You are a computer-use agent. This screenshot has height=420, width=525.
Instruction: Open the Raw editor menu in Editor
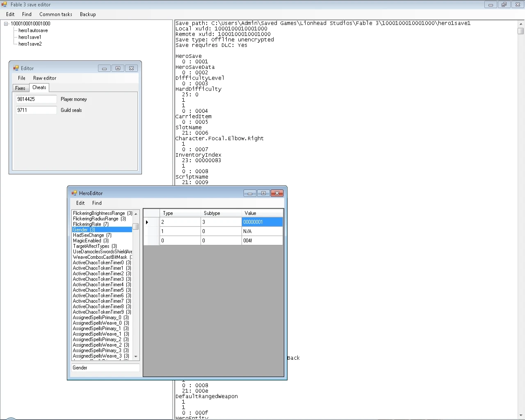[45, 78]
